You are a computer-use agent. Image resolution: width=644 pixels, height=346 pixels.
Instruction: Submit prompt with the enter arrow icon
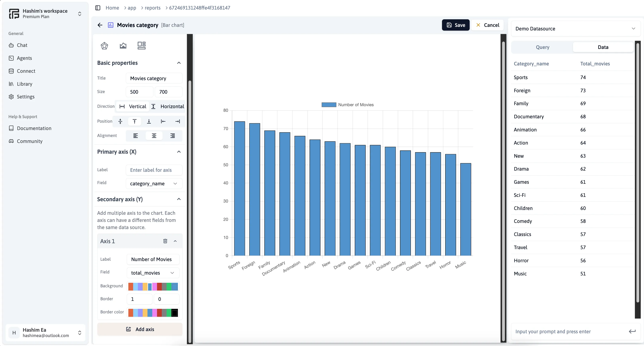coord(632,331)
